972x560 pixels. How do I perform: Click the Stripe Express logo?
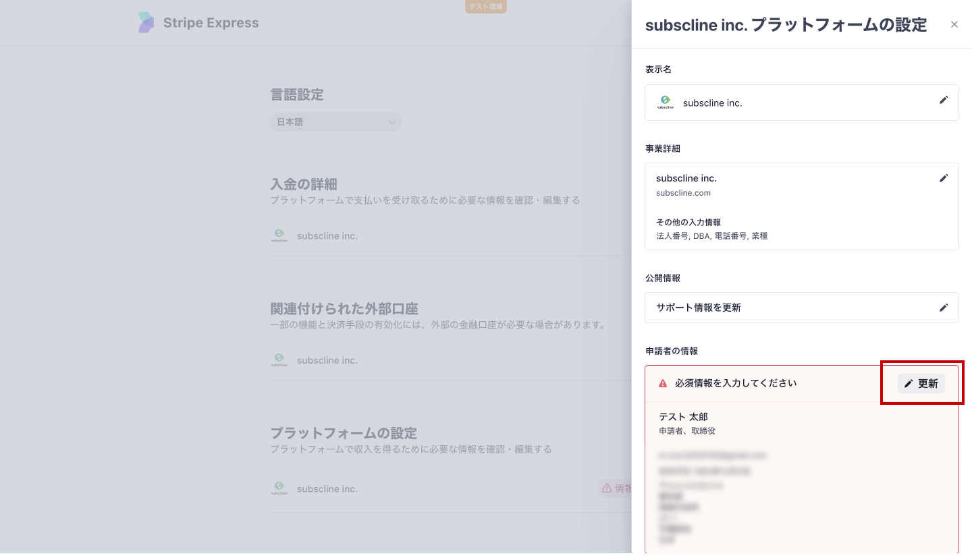click(x=146, y=22)
